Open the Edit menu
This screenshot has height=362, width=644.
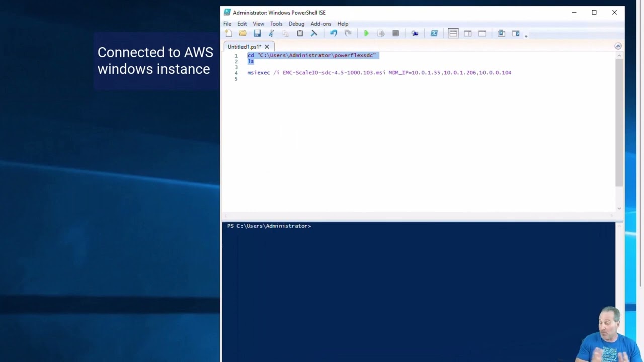click(242, 24)
